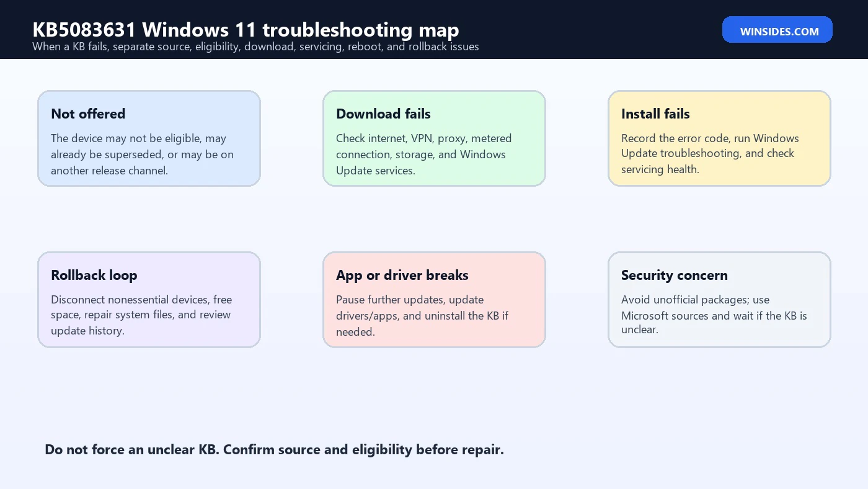
Task: Click the text 'Disconnect nonessential devices, free'
Action: pyautogui.click(x=141, y=300)
